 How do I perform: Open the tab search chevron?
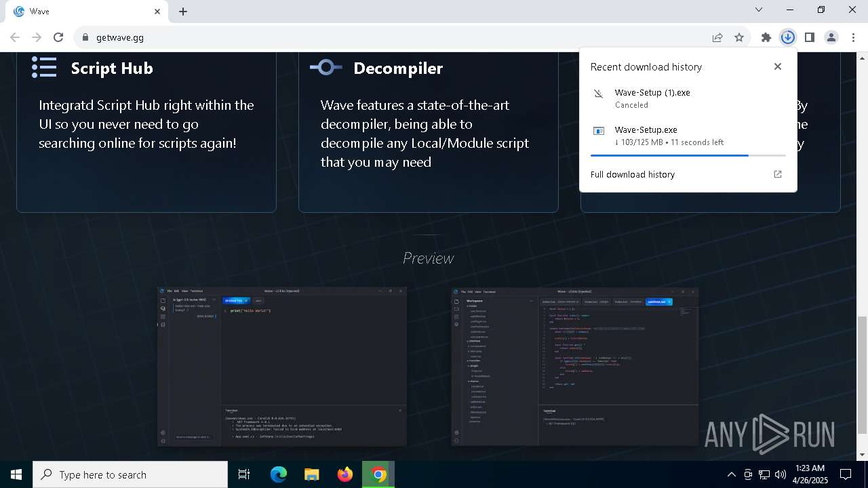(x=759, y=9)
